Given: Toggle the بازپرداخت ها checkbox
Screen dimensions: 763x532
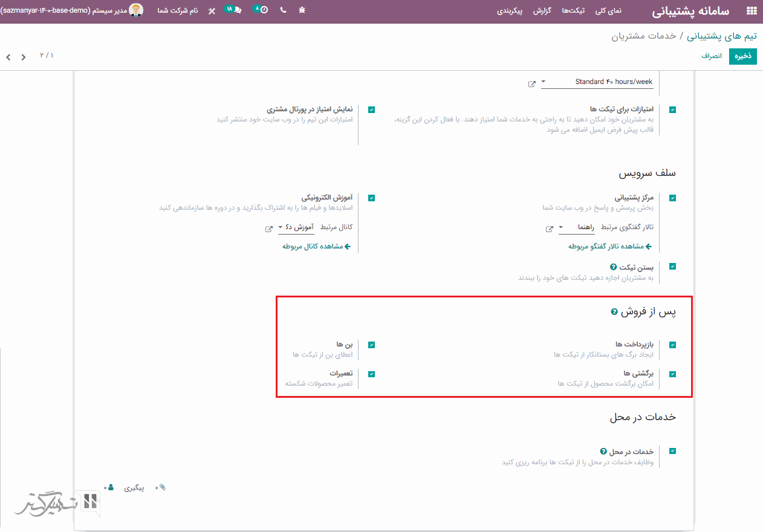Looking at the screenshot, I should point(672,345).
